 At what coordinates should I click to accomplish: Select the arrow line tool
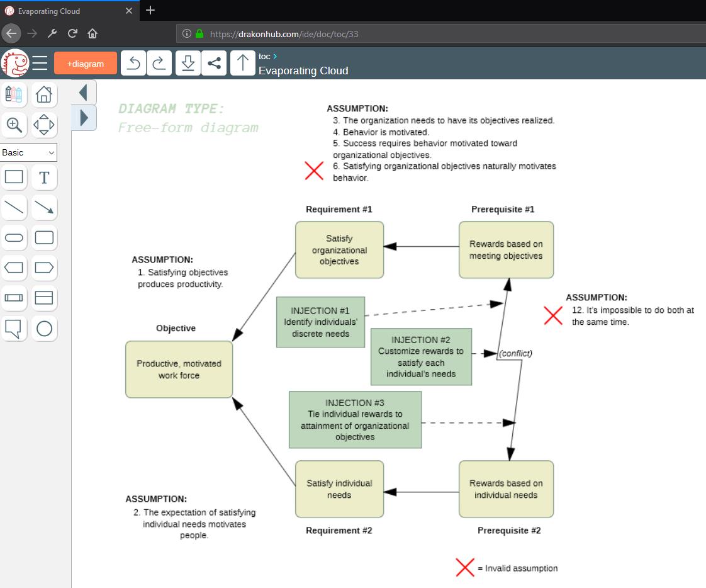(x=44, y=207)
